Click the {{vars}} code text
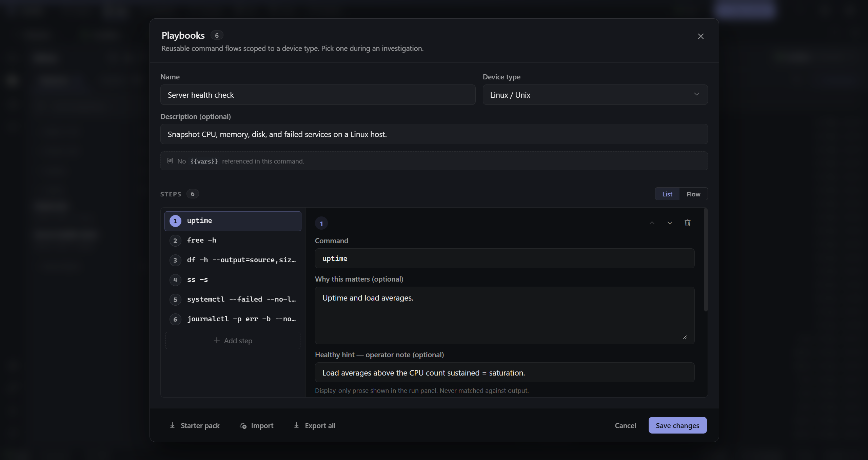 tap(204, 161)
